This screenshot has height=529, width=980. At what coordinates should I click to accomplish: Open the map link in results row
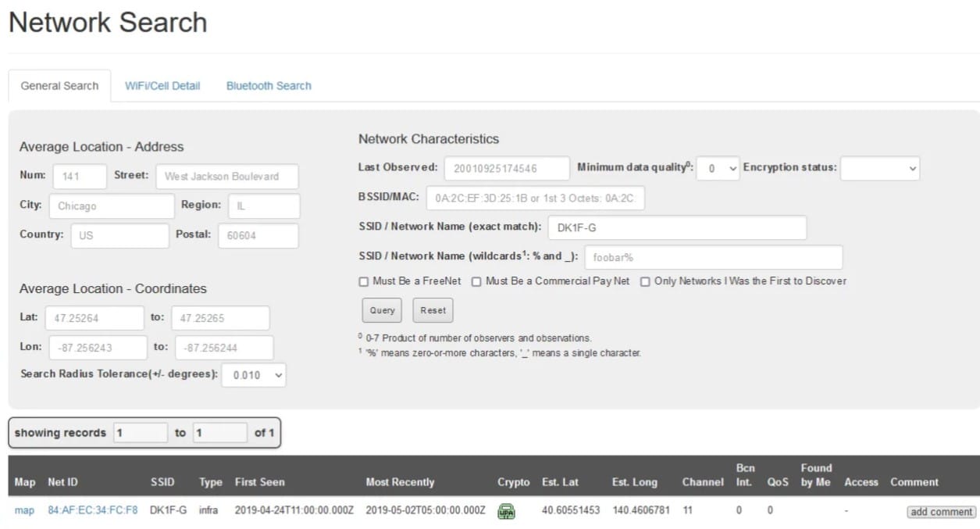24,511
